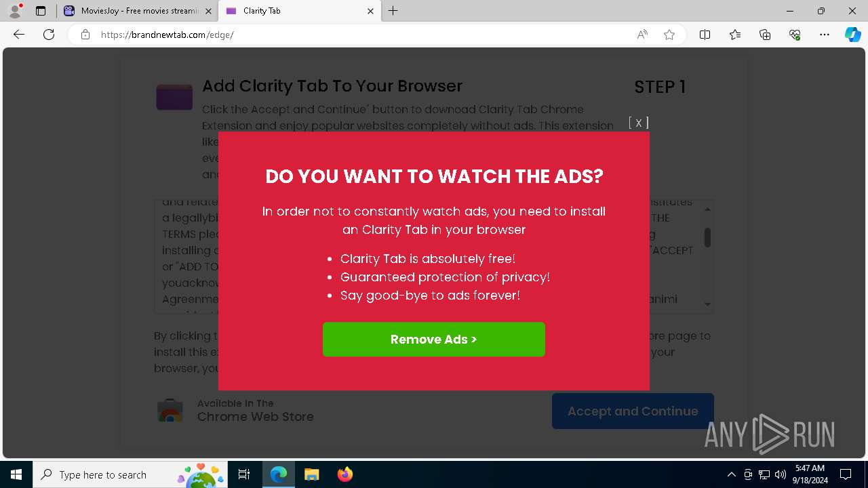The height and width of the screenshot is (488, 868).
Task: Click the browser Back arrow
Action: [x=19, y=35]
